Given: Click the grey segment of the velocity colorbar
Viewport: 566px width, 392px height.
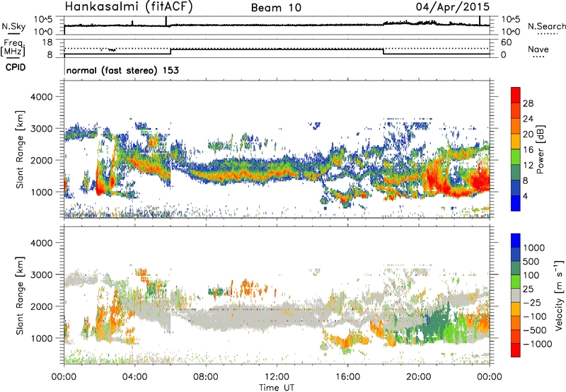Looking at the screenshot, I should [516, 295].
